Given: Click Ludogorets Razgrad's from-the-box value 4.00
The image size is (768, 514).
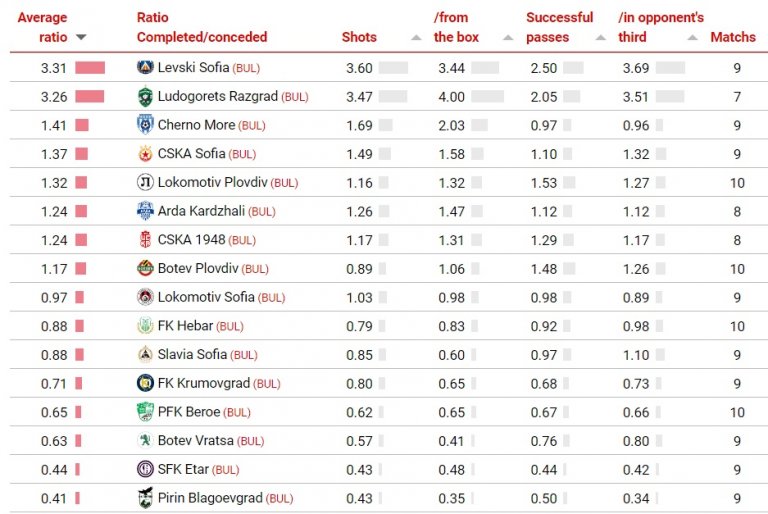Looking at the screenshot, I should (x=451, y=97).
